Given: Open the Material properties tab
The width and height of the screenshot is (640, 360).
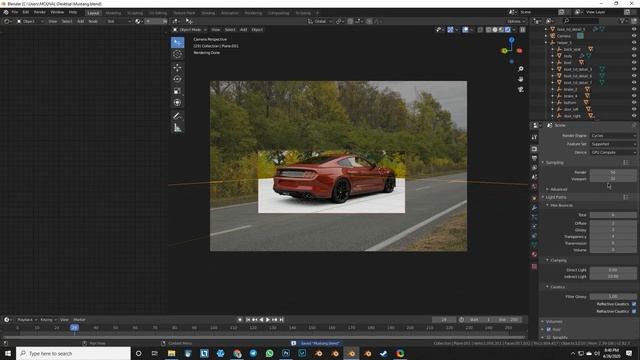Looking at the screenshot, I should [534, 254].
